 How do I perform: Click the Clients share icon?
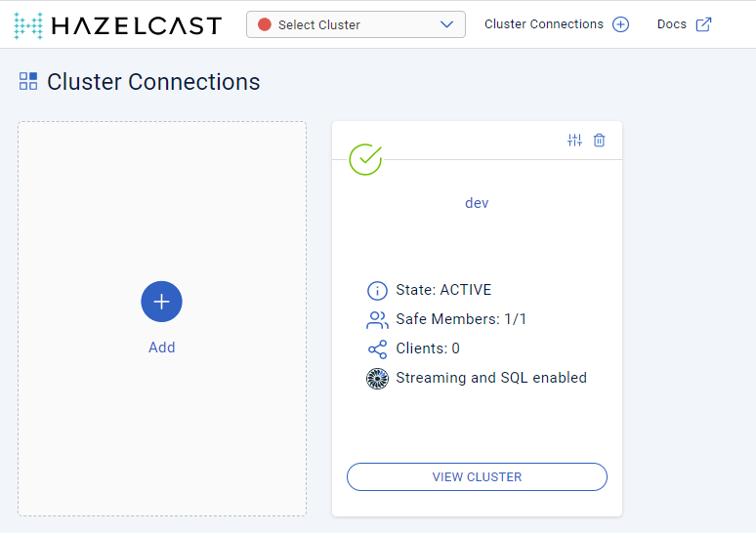click(x=377, y=348)
